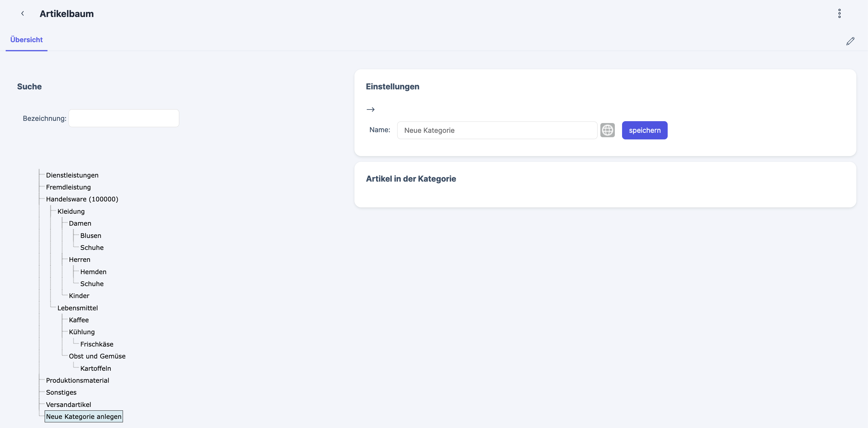Screen dimensions: 868x428
Task: Select the Damen subcategory
Action: pos(80,223)
